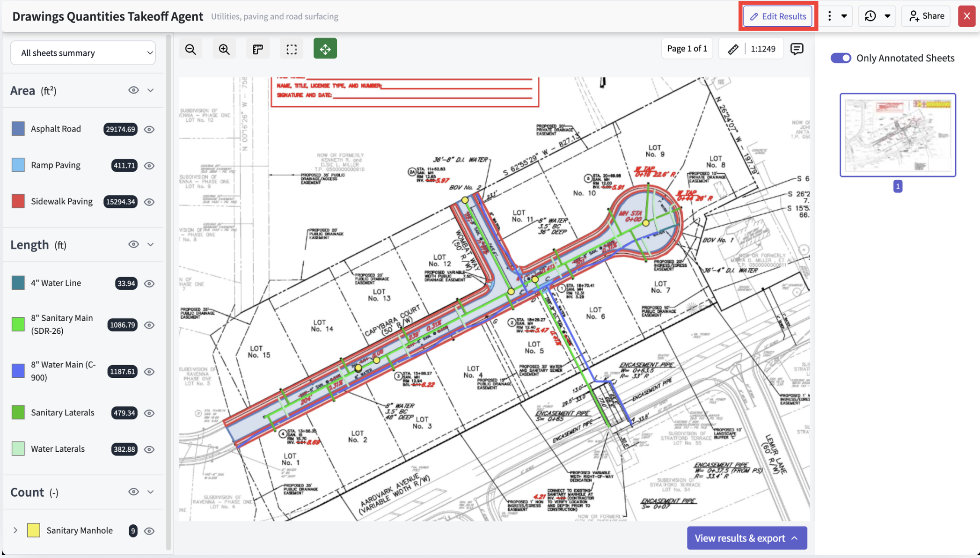This screenshot has width=980, height=558.
Task: Select the 8" Water Main (C-900) label
Action: [x=63, y=371]
